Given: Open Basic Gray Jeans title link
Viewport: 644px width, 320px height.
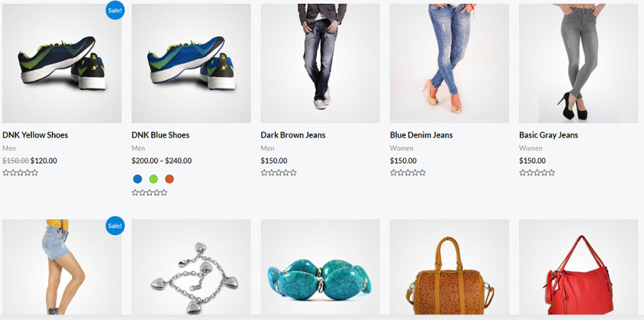Looking at the screenshot, I should 548,135.
